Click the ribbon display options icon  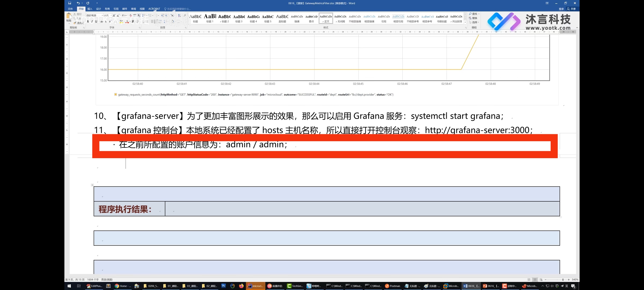coord(547,3)
